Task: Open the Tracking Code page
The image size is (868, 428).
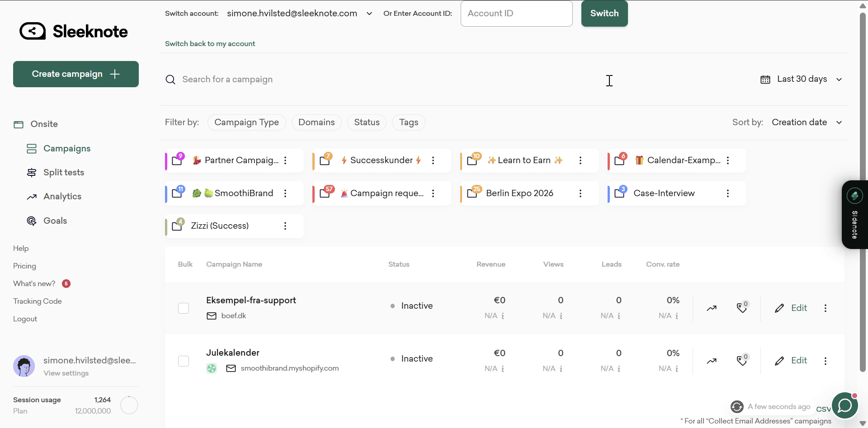Action: tap(38, 301)
